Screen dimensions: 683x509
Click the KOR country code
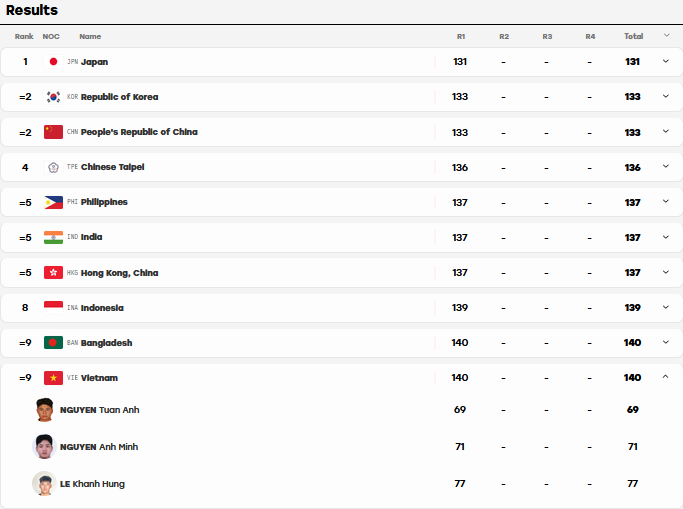[x=73, y=97]
